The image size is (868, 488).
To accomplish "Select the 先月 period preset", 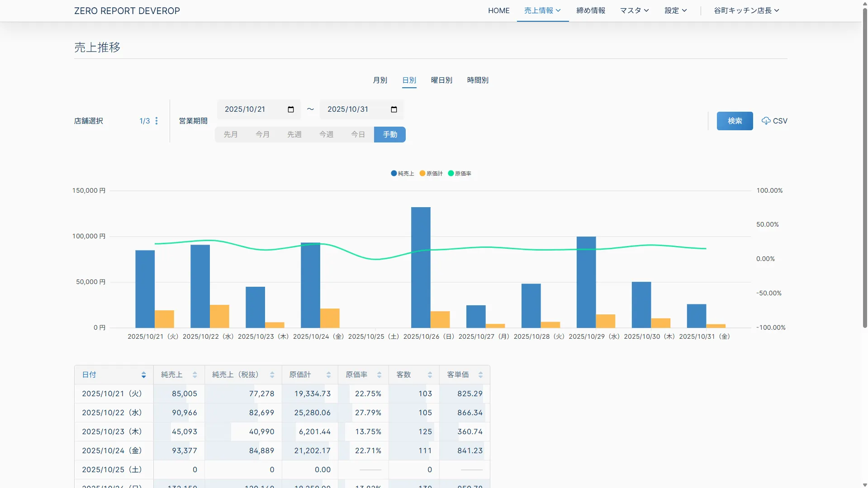I will coord(231,134).
